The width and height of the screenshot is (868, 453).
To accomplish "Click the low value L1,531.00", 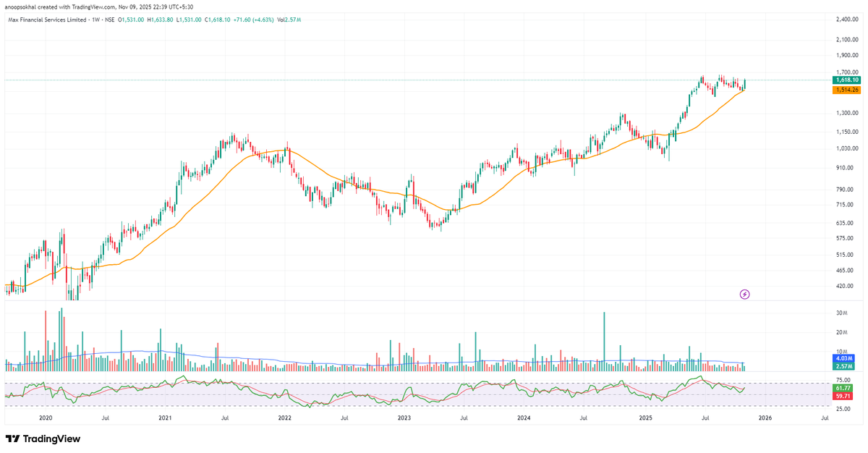I will pyautogui.click(x=189, y=20).
